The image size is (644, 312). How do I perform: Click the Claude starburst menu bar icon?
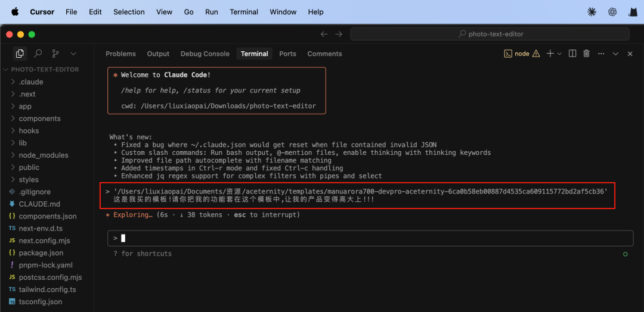point(592,12)
